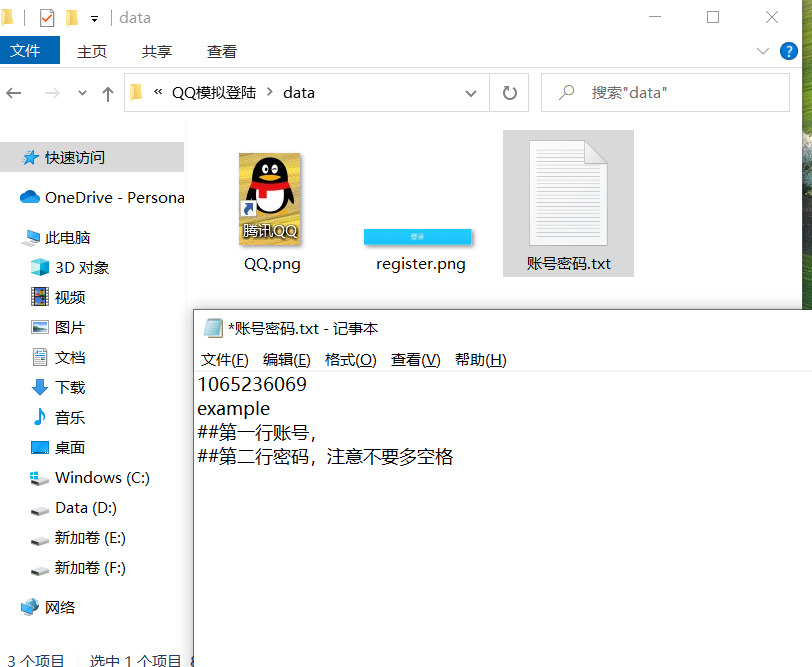Click the Notepad icon in its title bar
The width and height of the screenshot is (812, 667).
[x=212, y=327]
